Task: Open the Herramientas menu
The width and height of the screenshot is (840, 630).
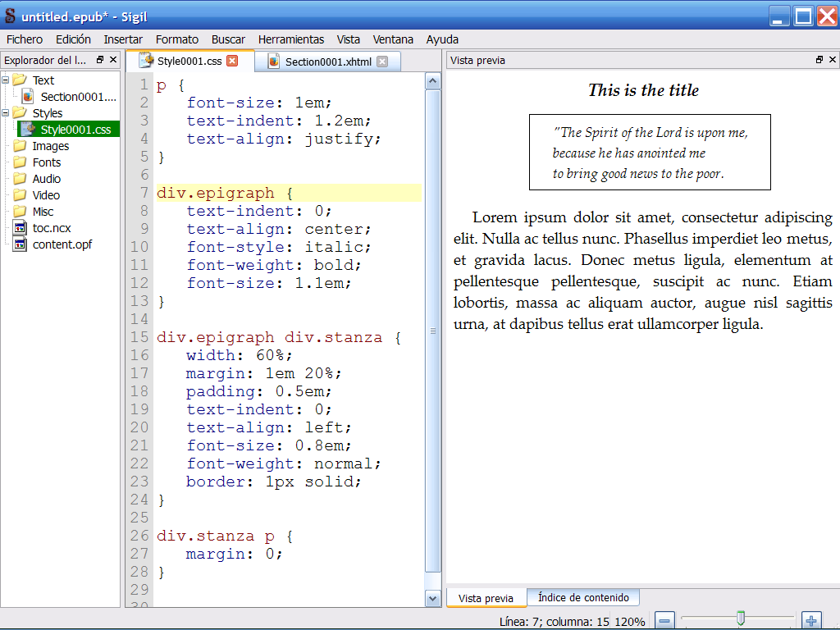Action: pyautogui.click(x=290, y=39)
